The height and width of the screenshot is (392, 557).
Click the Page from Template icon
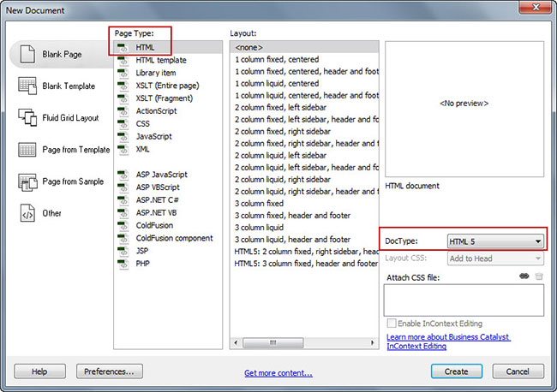coord(27,150)
